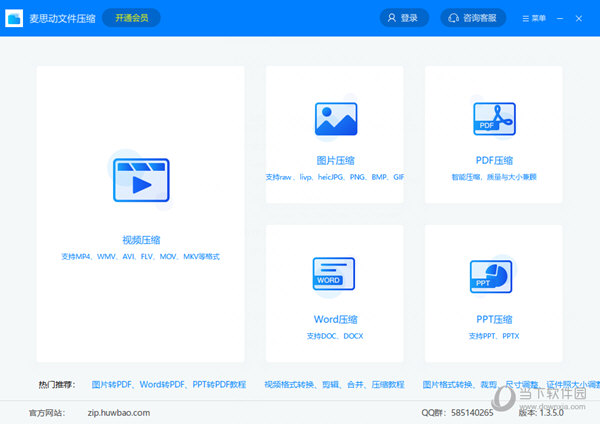Open the 菜单 hamburger menu

pos(534,18)
